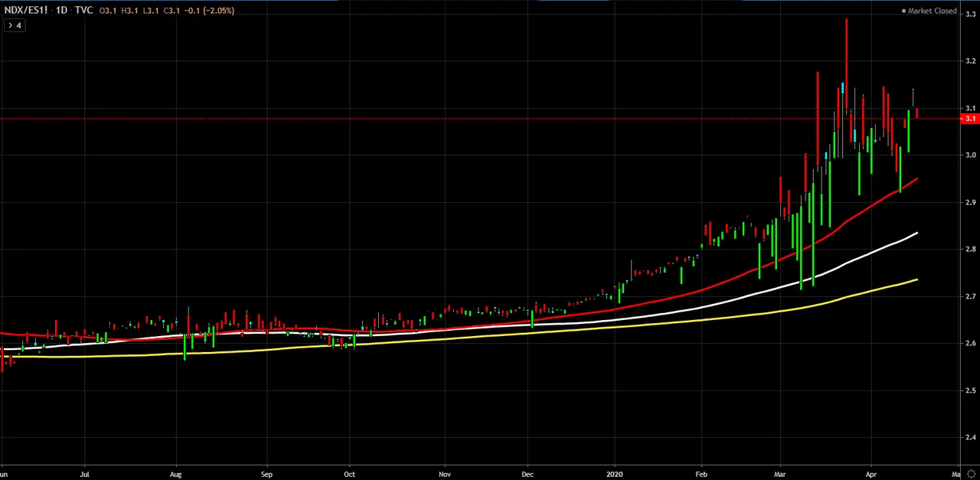Click the Oct label on time axis

350,473
